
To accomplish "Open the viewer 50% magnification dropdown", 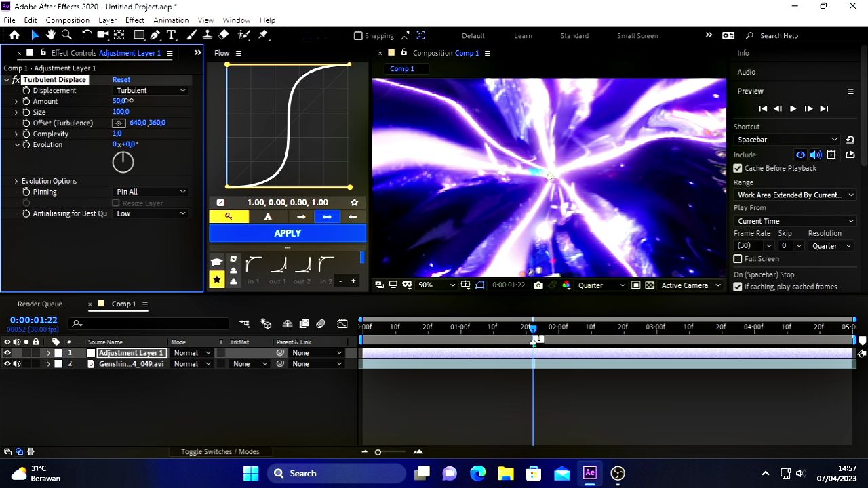I will coord(436,285).
